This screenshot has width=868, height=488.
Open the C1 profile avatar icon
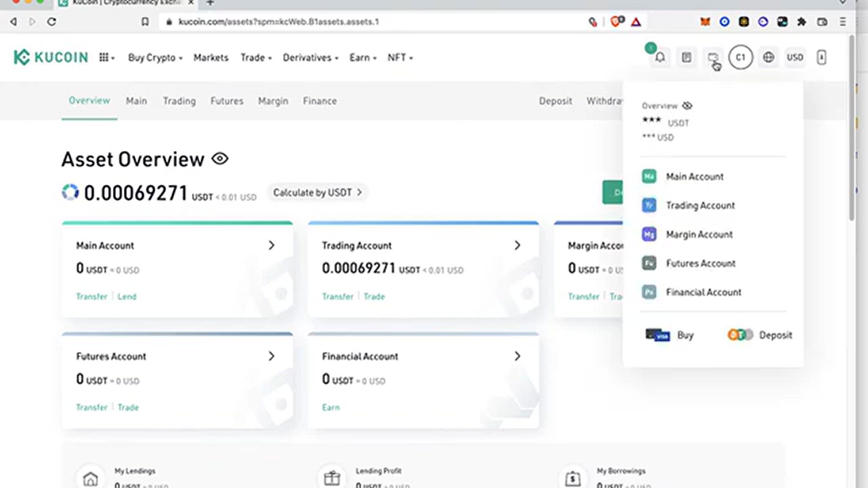pyautogui.click(x=741, y=57)
